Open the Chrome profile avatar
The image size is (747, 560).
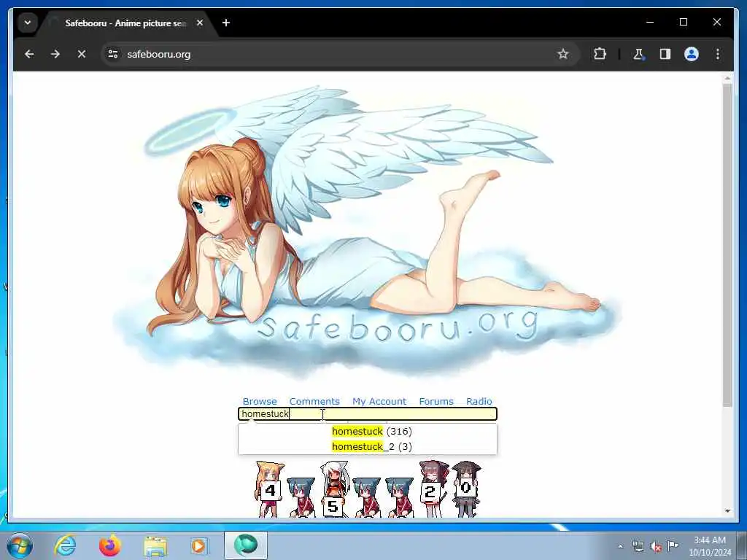tap(692, 54)
